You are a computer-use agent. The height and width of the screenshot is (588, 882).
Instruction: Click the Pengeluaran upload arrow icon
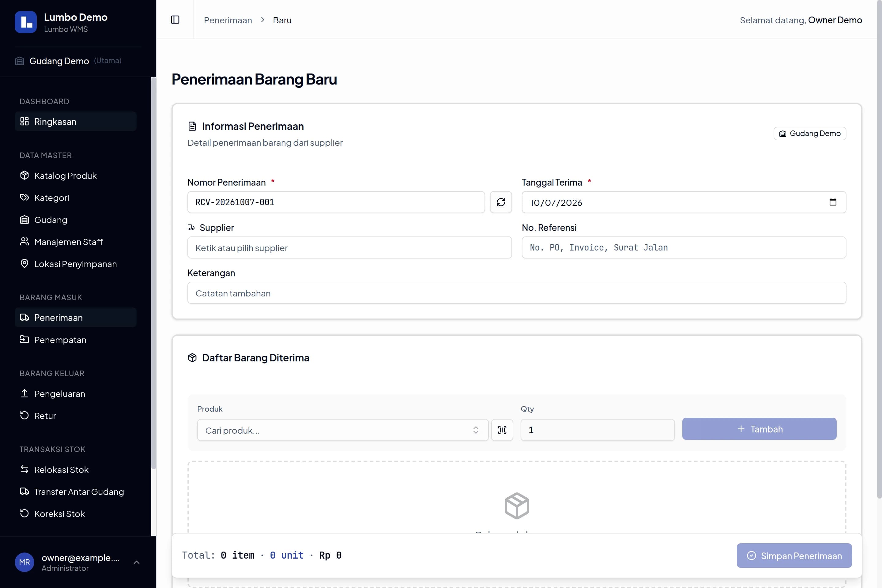point(24,393)
